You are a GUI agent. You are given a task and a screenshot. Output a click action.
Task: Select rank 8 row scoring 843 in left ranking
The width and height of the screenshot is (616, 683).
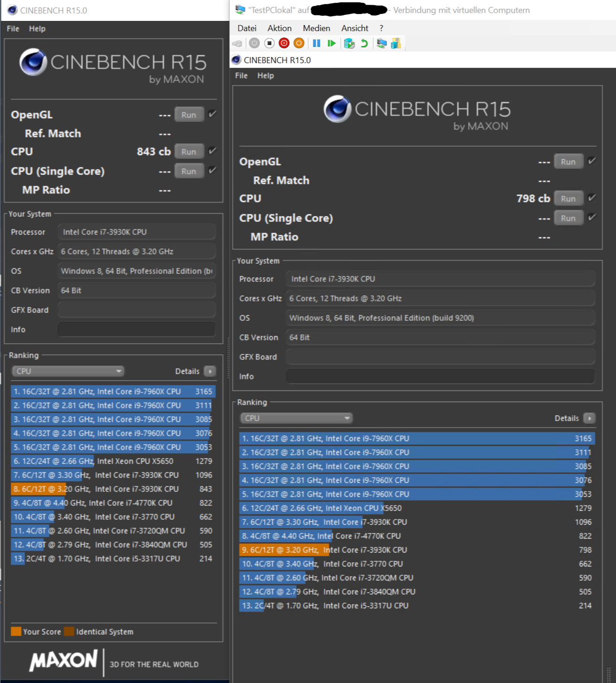coord(113,489)
